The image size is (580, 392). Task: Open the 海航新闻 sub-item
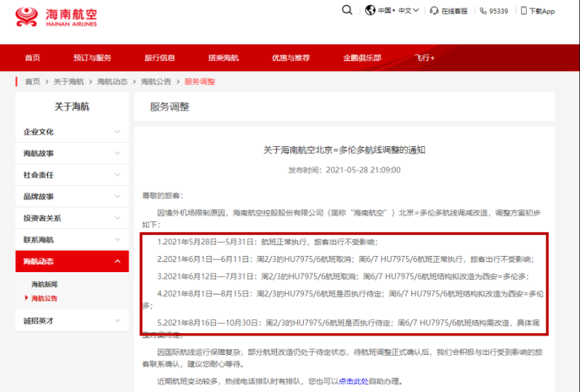tap(44, 285)
